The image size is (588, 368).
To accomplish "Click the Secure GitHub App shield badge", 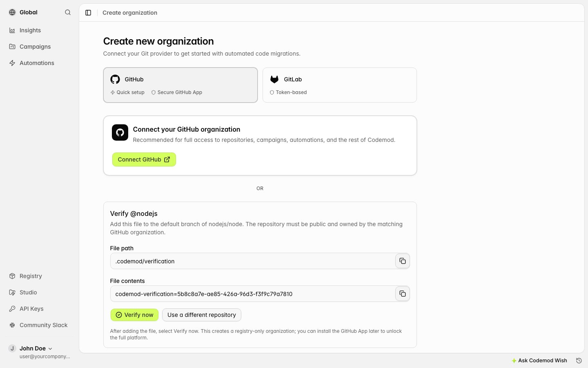I will 177,92.
